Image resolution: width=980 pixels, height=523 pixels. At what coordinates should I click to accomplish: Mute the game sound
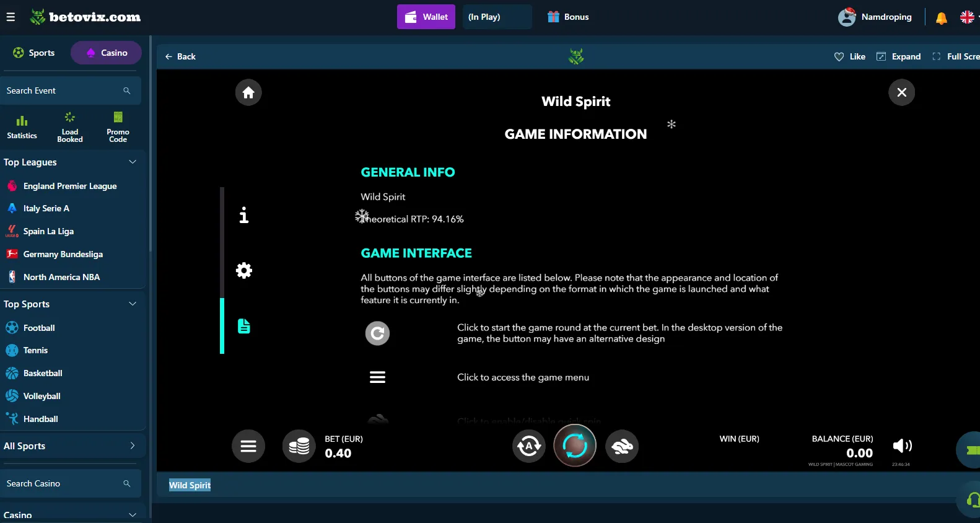click(902, 446)
